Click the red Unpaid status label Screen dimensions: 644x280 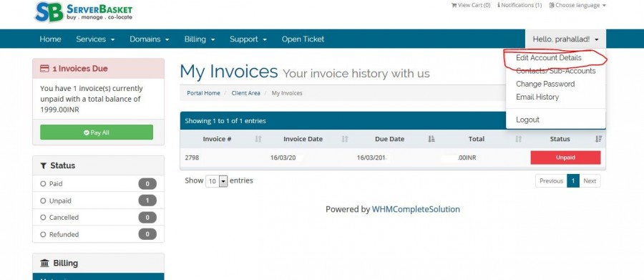(x=565, y=158)
